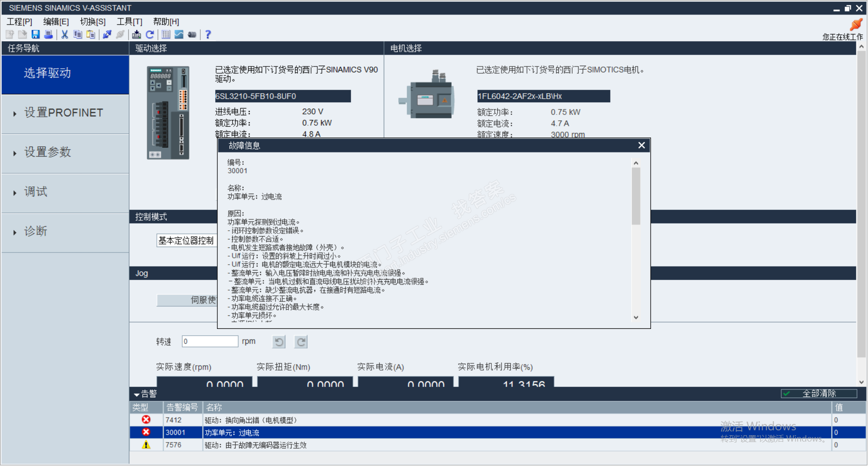Select alarm row 驱动: 换向角出错（电机模型）

498,420
